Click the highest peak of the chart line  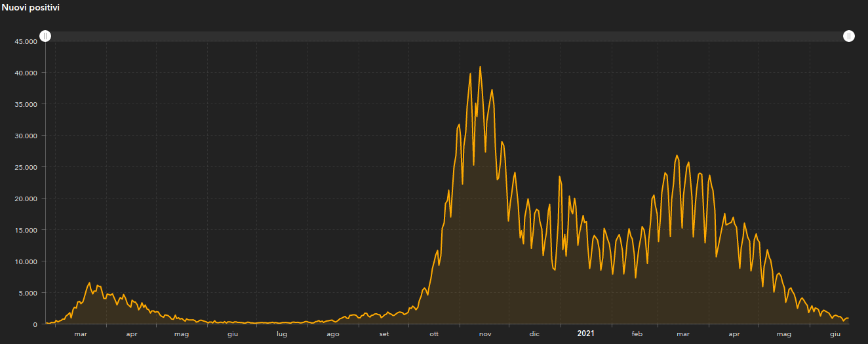481,67
